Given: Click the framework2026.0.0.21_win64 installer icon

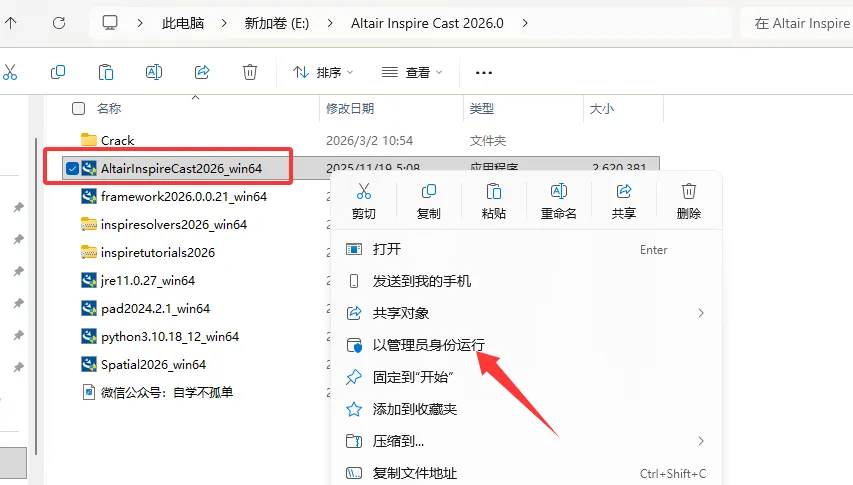Looking at the screenshot, I should (89, 196).
